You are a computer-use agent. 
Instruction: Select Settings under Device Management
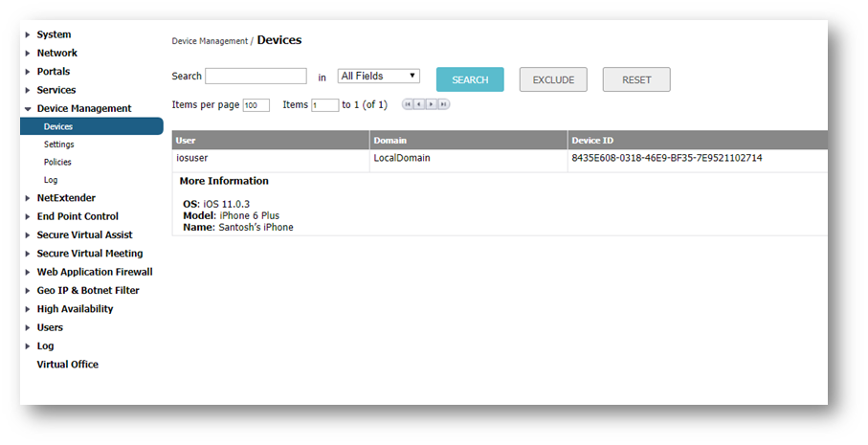pos(58,145)
